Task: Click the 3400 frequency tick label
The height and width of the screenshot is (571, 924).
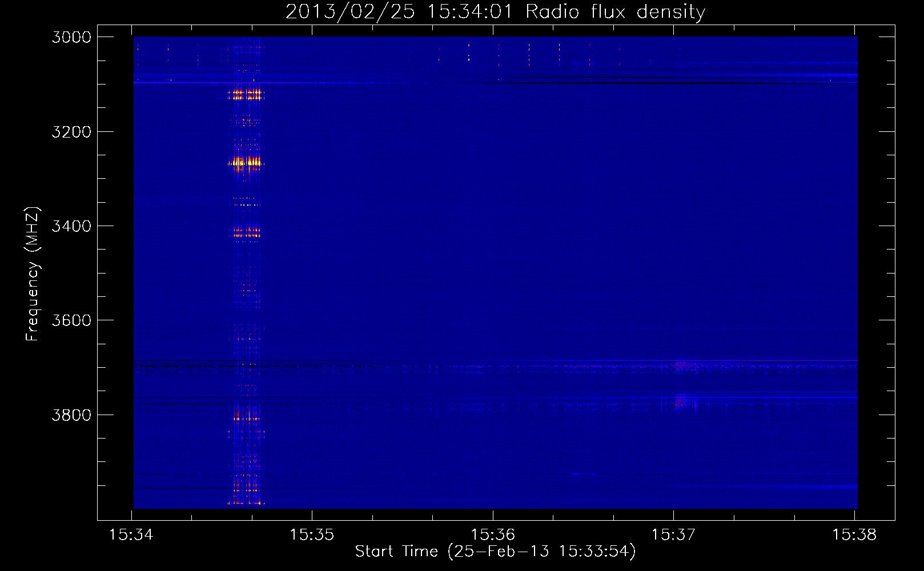Action: (x=71, y=226)
